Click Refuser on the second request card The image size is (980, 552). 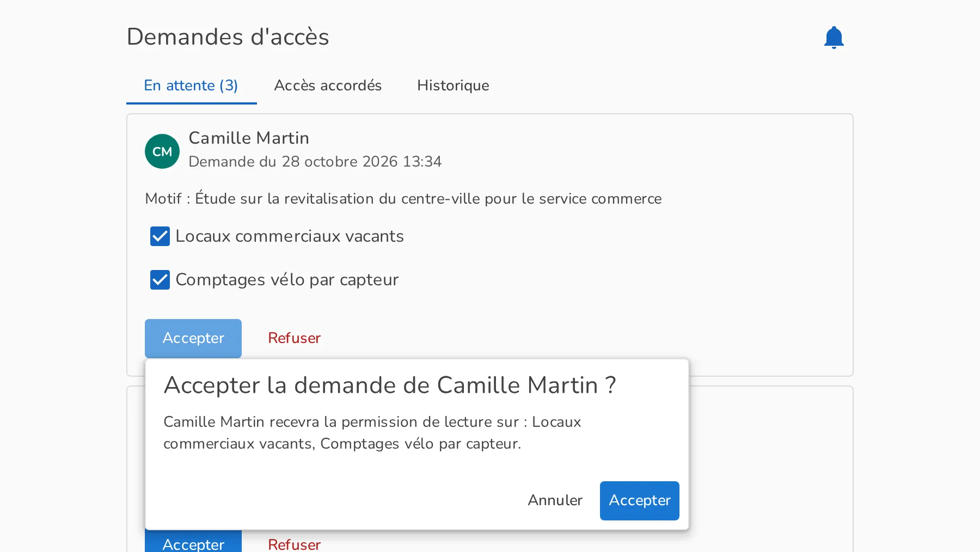(x=294, y=543)
